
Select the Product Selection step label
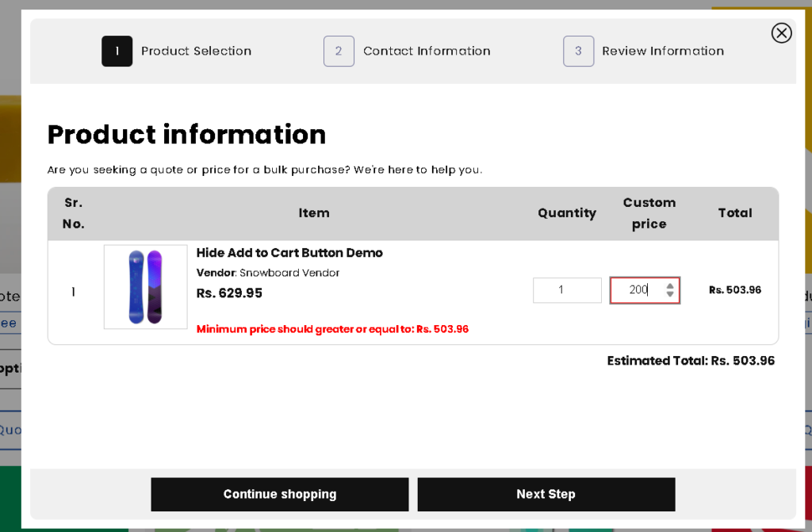[x=196, y=52]
